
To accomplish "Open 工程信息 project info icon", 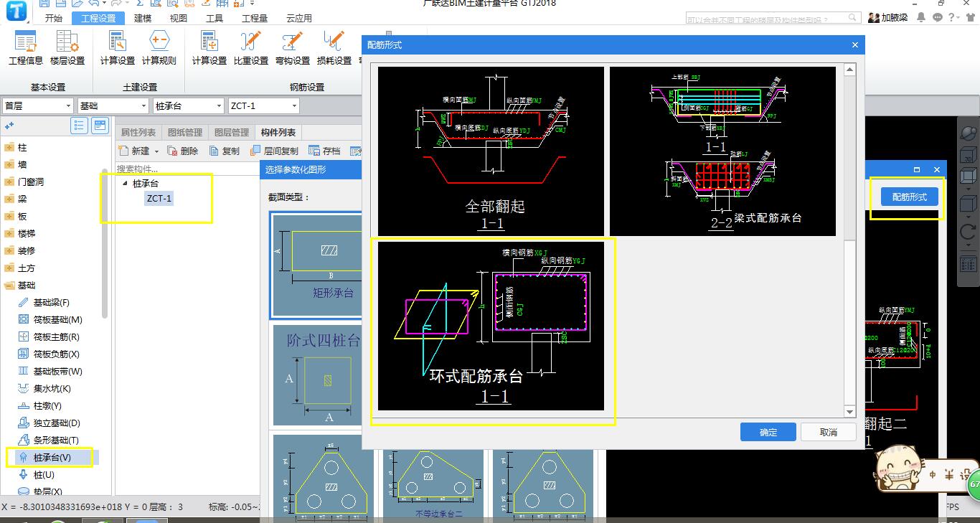I will pos(26,48).
